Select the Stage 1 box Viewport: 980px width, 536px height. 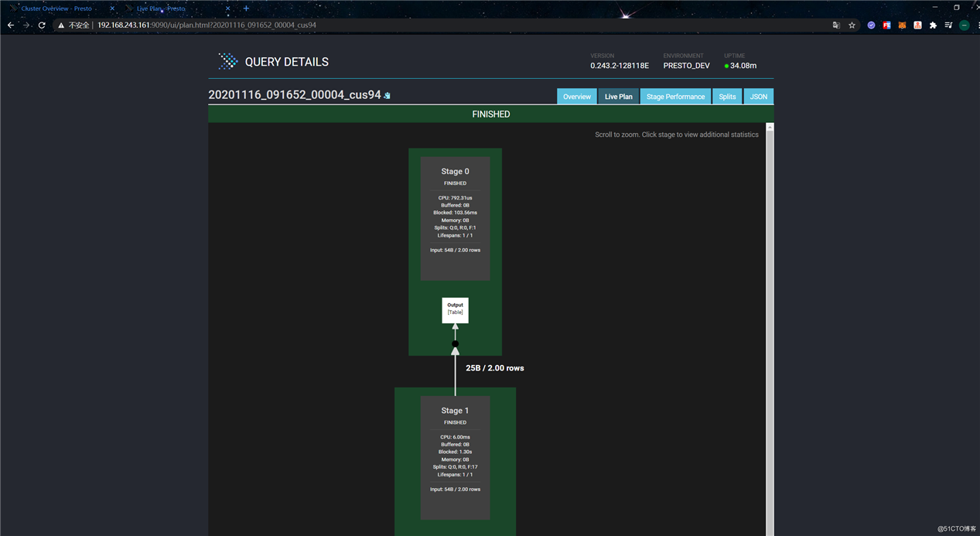[455, 456]
